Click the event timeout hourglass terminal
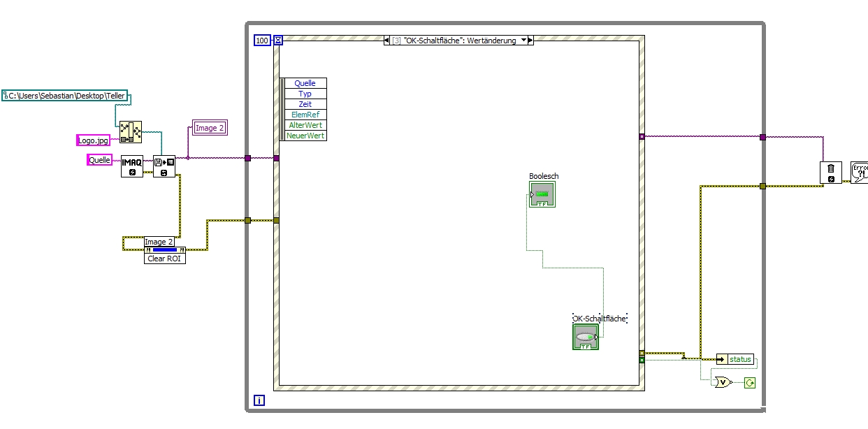Screen dimensions: 868x429 click(277, 41)
